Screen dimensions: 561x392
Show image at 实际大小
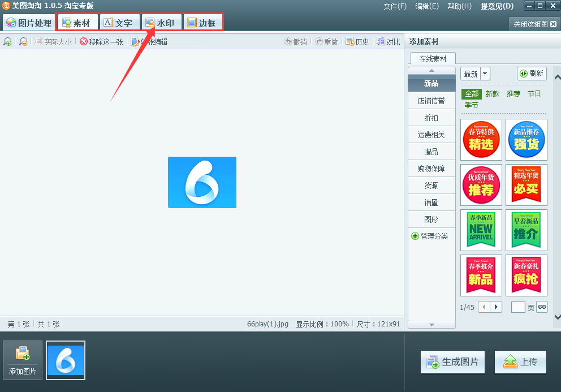[53, 42]
